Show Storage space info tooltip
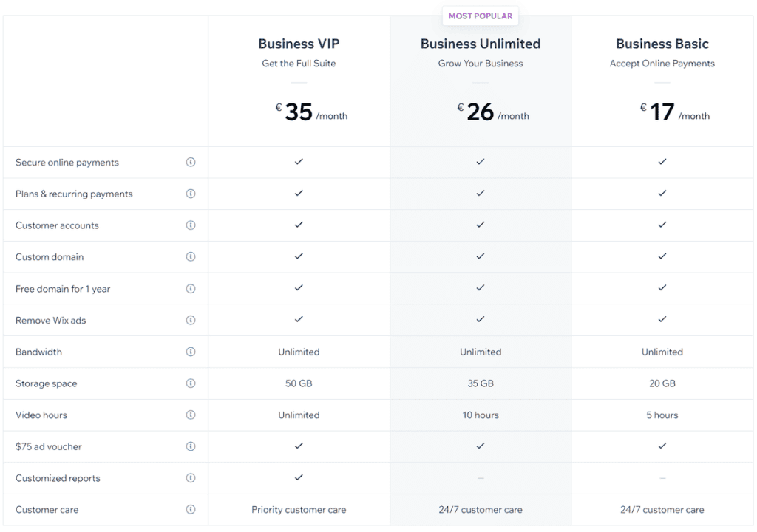 click(191, 383)
